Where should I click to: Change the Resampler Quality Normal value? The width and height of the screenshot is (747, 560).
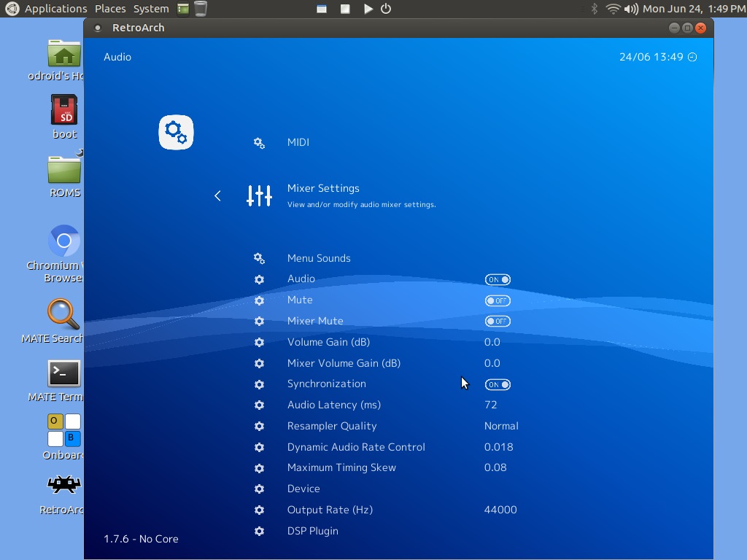pyautogui.click(x=501, y=426)
